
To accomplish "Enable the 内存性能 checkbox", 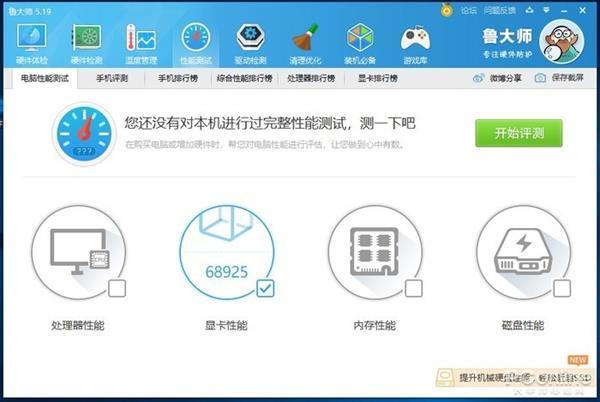I will point(413,290).
